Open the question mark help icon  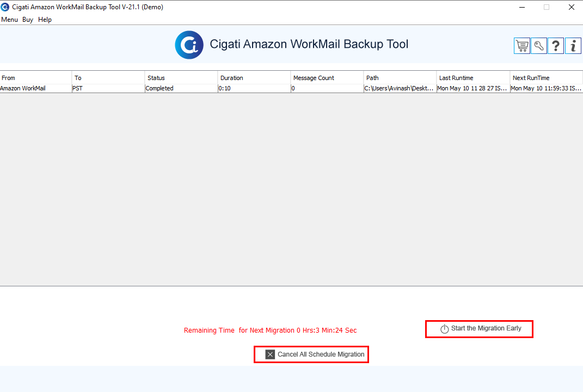(556, 46)
